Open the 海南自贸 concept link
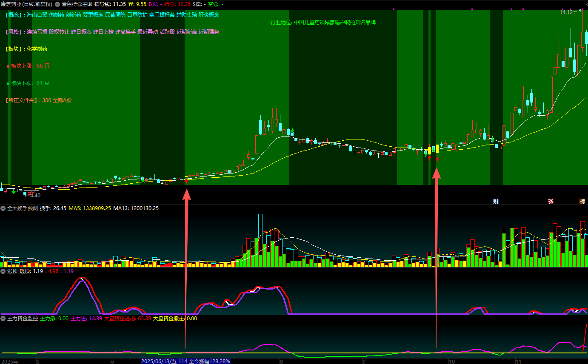This screenshot has height=364, width=588. (37, 15)
